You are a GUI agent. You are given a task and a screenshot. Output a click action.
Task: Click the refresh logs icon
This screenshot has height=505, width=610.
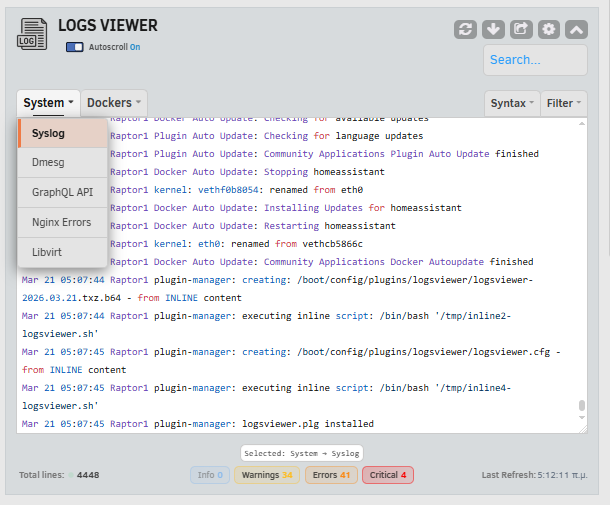coord(465,30)
